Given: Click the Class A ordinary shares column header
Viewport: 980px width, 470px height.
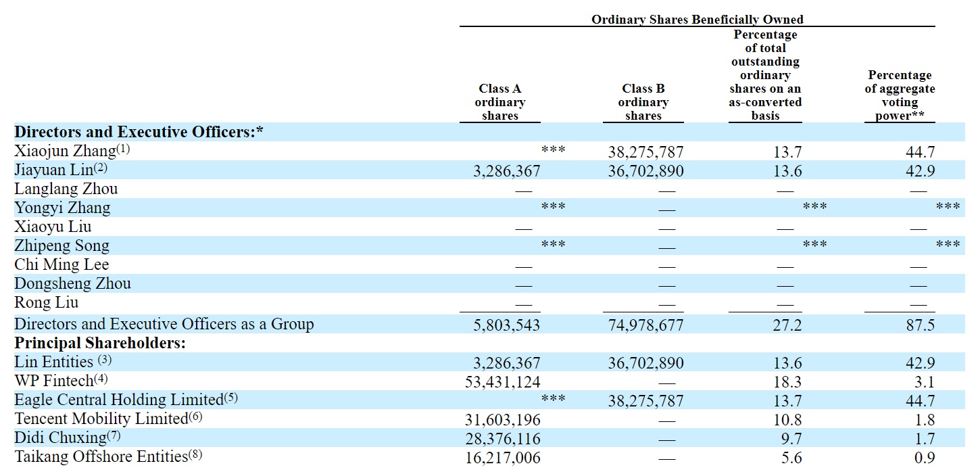Looking at the screenshot, I should coord(499,102).
